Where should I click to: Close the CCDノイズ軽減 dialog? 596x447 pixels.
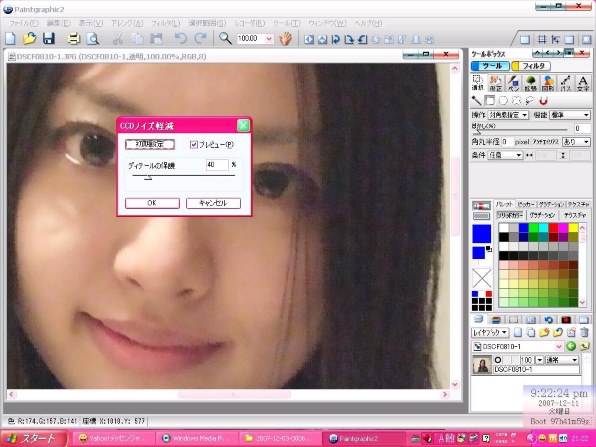[243, 125]
